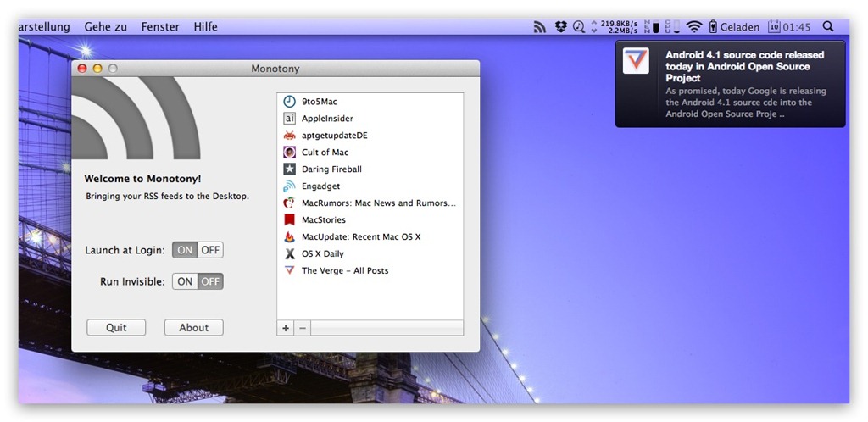Click the Daring Fireball star icon
This screenshot has height=422, width=868.
click(290, 169)
